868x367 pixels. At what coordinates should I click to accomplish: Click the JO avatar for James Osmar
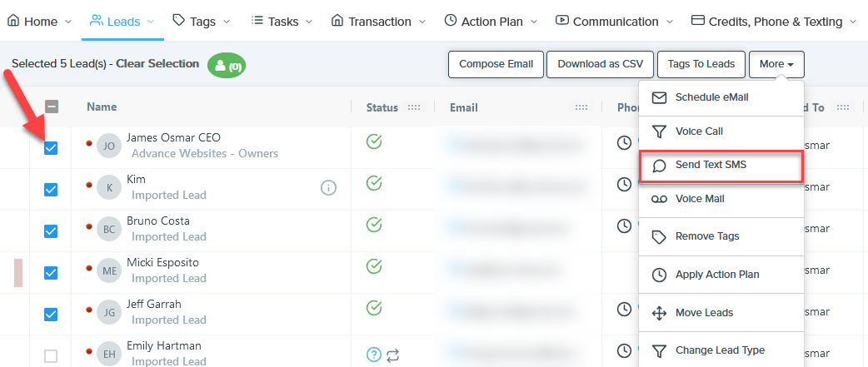(x=108, y=146)
